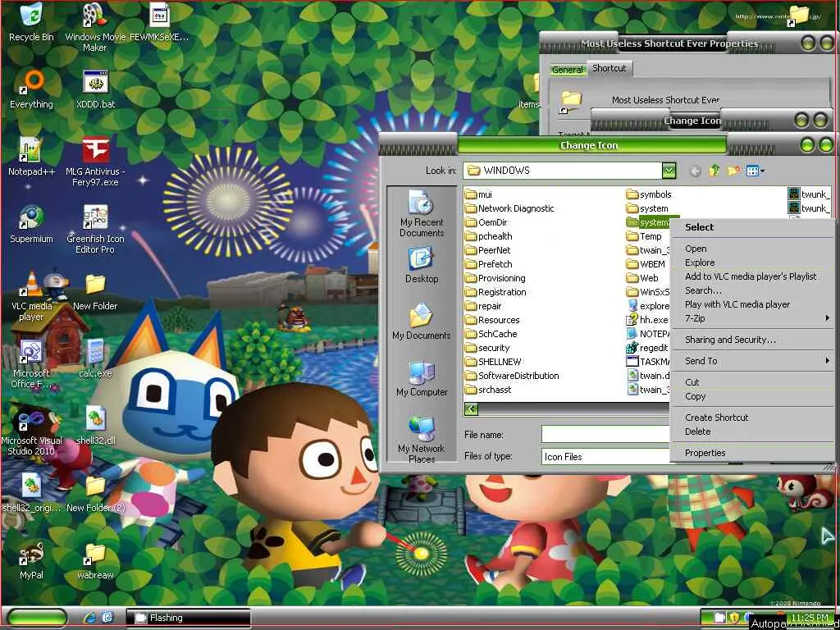Viewport: 840px width, 630px height.
Task: Open My Network Places in places bar
Action: click(x=422, y=440)
